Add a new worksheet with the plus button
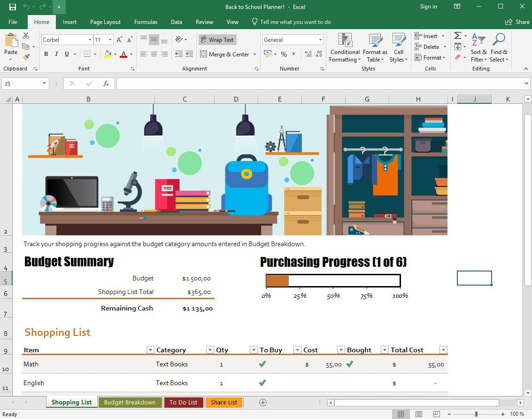532x419 pixels. click(262, 402)
